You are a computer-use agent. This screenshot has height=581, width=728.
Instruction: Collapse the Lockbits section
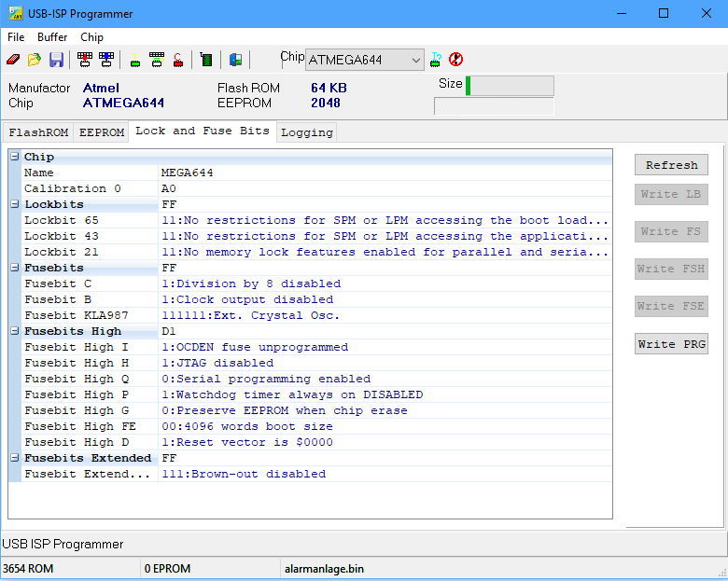tap(15, 204)
